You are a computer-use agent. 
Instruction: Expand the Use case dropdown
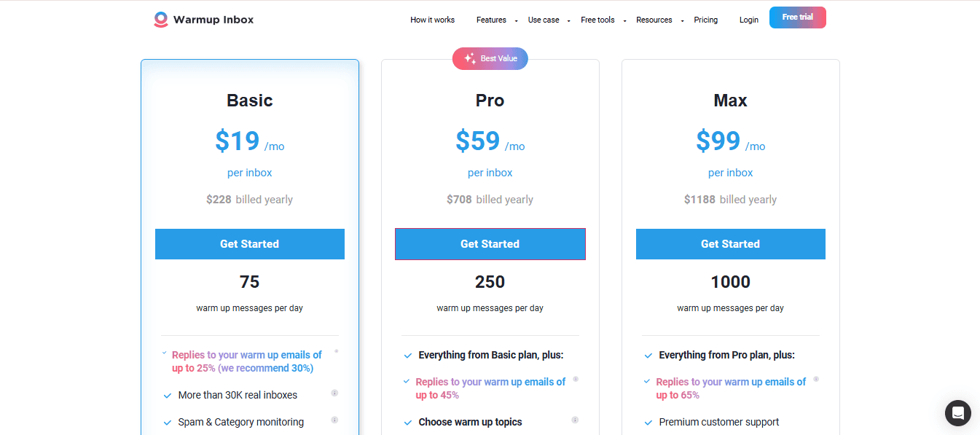coord(549,20)
